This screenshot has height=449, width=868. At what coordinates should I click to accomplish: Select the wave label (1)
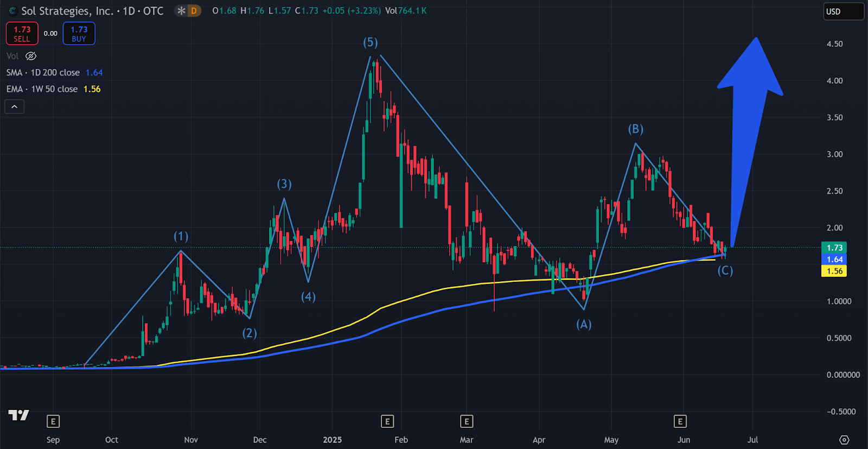tap(181, 237)
